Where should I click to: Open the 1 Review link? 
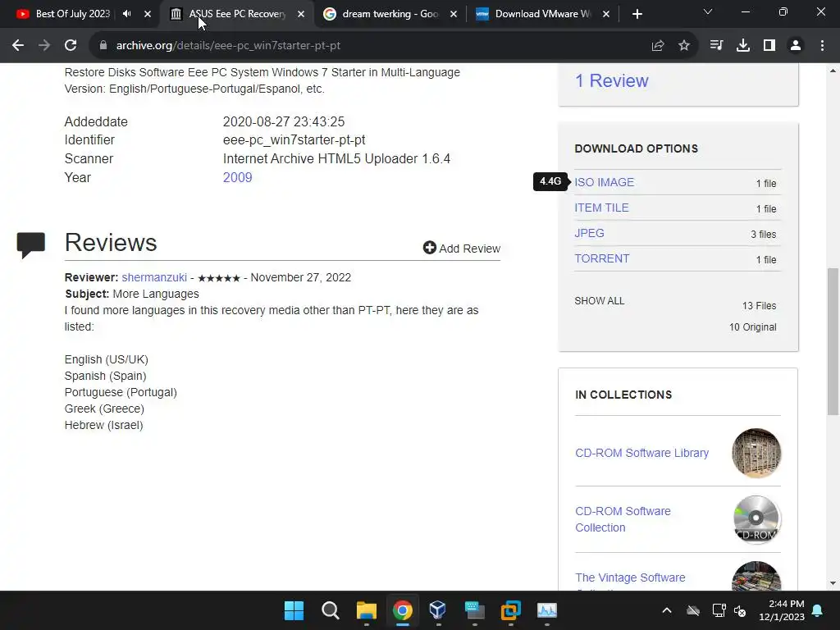(611, 80)
